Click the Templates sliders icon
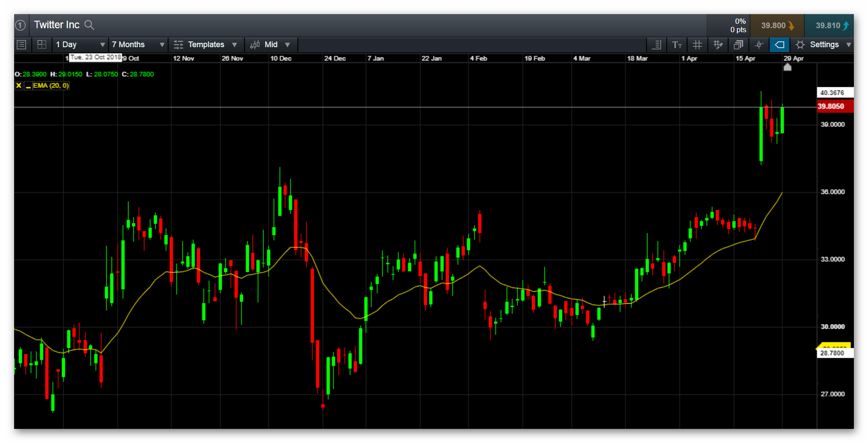 (178, 45)
